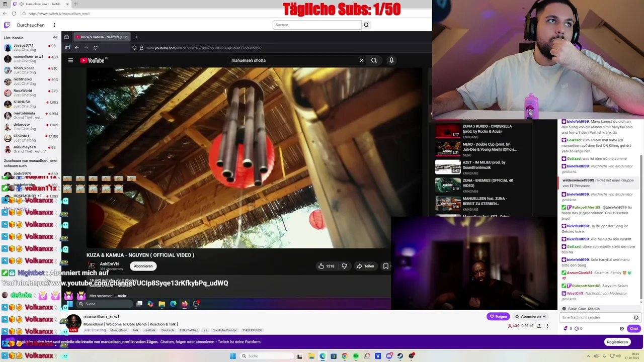Click the Edge browser refresh button

14,14
